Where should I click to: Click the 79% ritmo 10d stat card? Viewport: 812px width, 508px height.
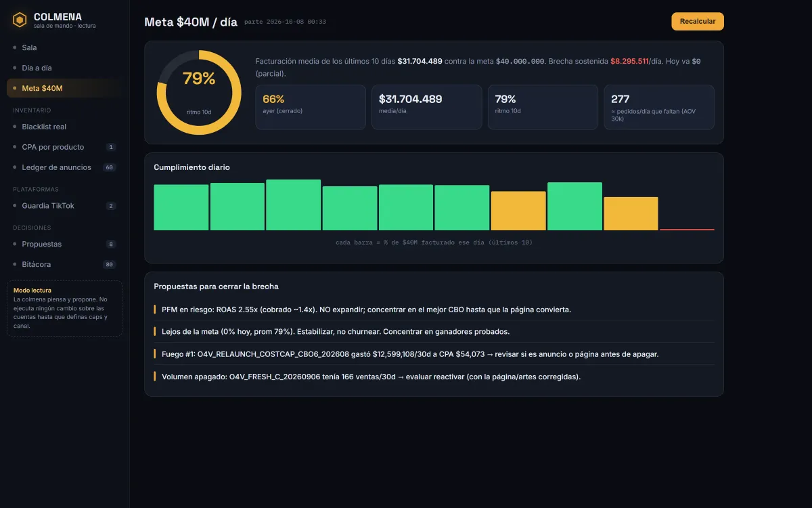543,107
